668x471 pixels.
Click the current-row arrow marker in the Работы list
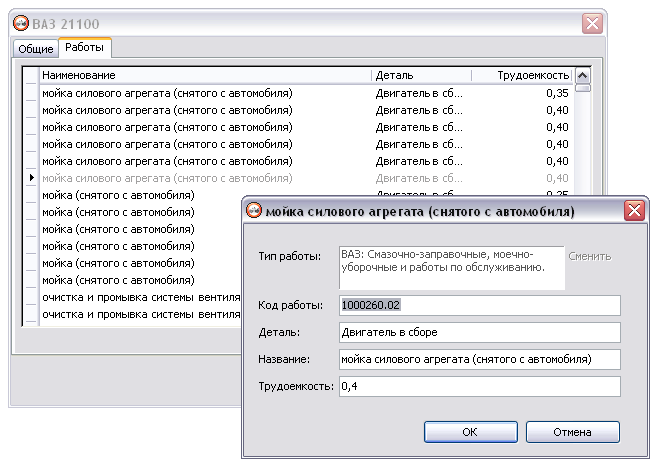32,178
